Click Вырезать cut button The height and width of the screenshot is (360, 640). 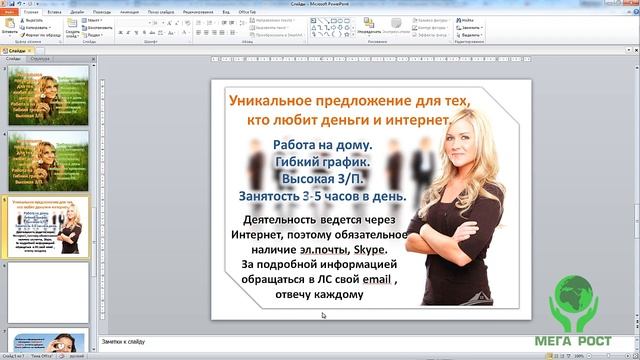click(31, 20)
